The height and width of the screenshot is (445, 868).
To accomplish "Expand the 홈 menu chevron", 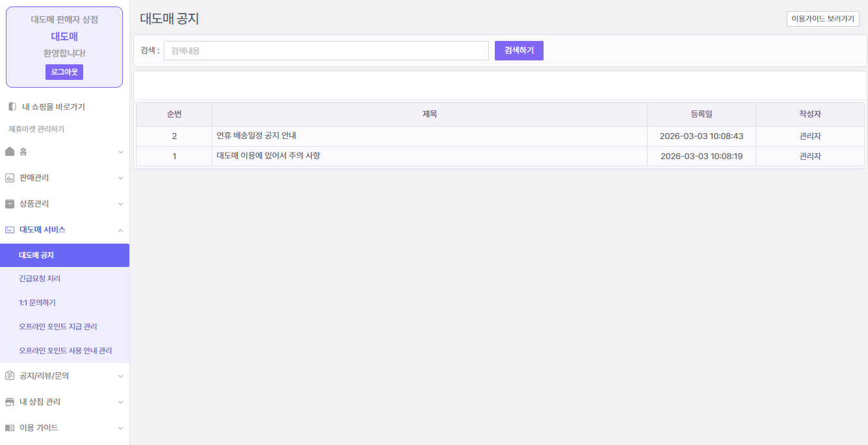I will [120, 152].
